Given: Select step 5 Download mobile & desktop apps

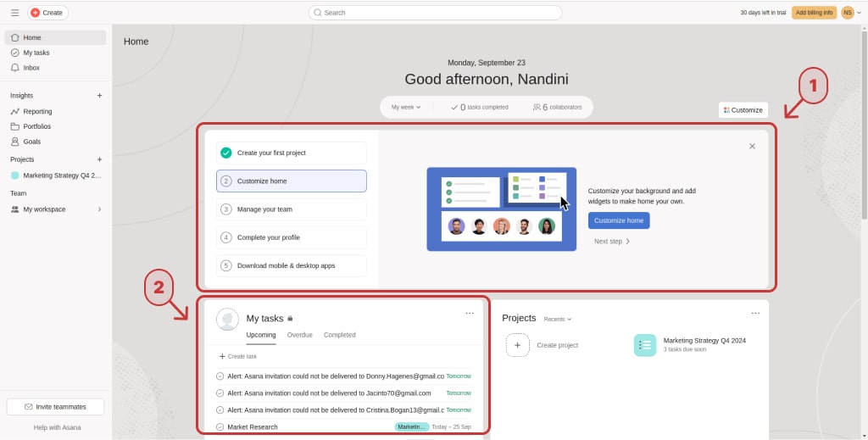Looking at the screenshot, I should (x=292, y=265).
